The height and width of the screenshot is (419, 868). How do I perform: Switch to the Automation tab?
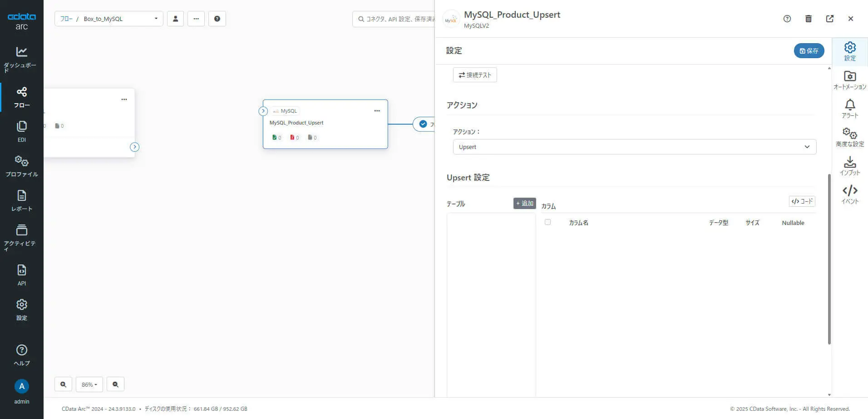click(849, 80)
